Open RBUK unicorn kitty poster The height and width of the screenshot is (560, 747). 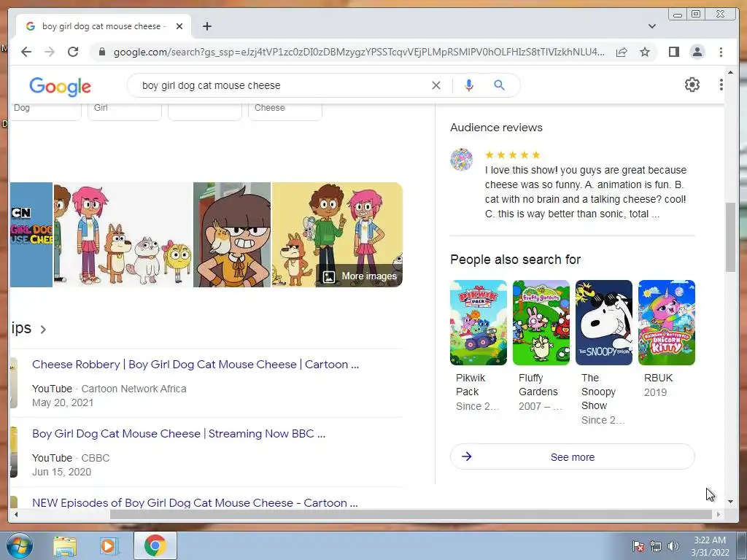[x=667, y=322]
